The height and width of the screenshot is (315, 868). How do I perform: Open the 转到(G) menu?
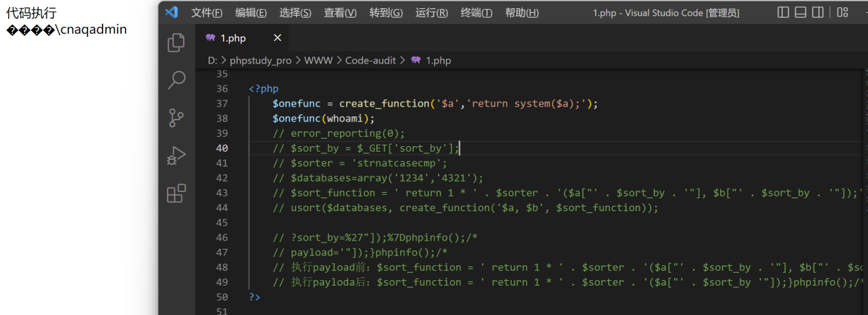pyautogui.click(x=386, y=13)
